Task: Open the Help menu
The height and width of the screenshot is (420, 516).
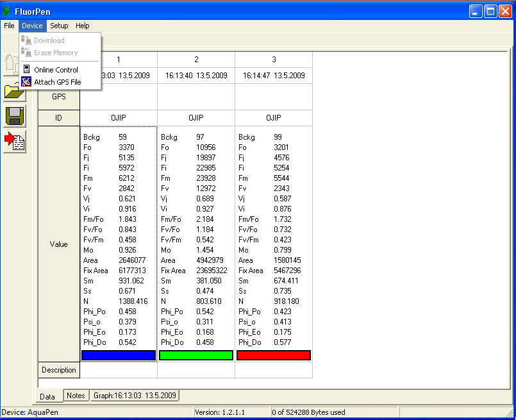Action: [x=82, y=26]
